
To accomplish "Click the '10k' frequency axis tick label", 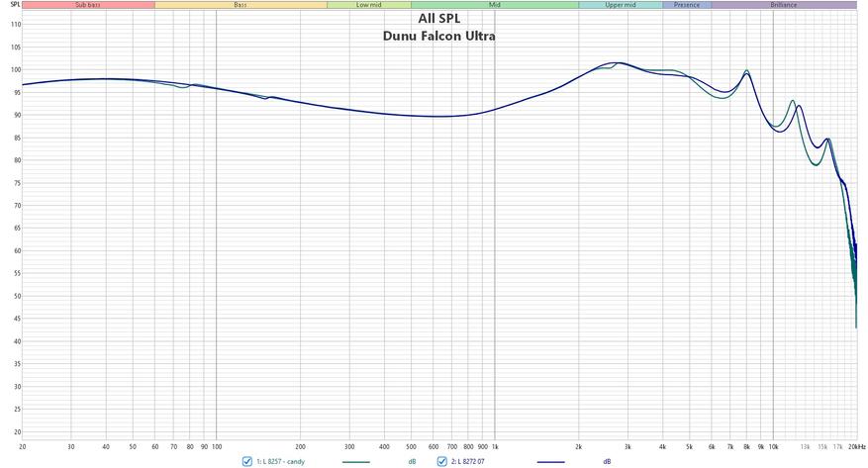I will pos(773,446).
